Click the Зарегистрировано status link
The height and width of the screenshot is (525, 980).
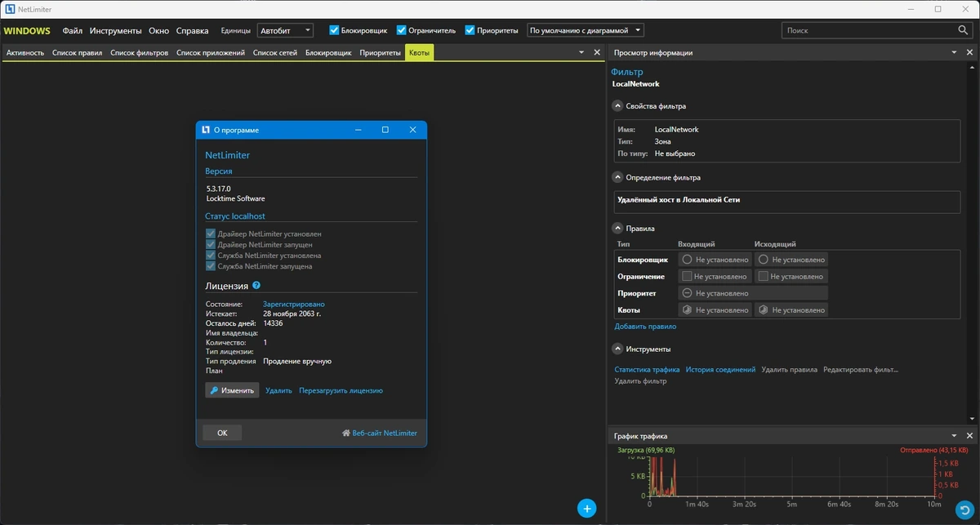293,304
